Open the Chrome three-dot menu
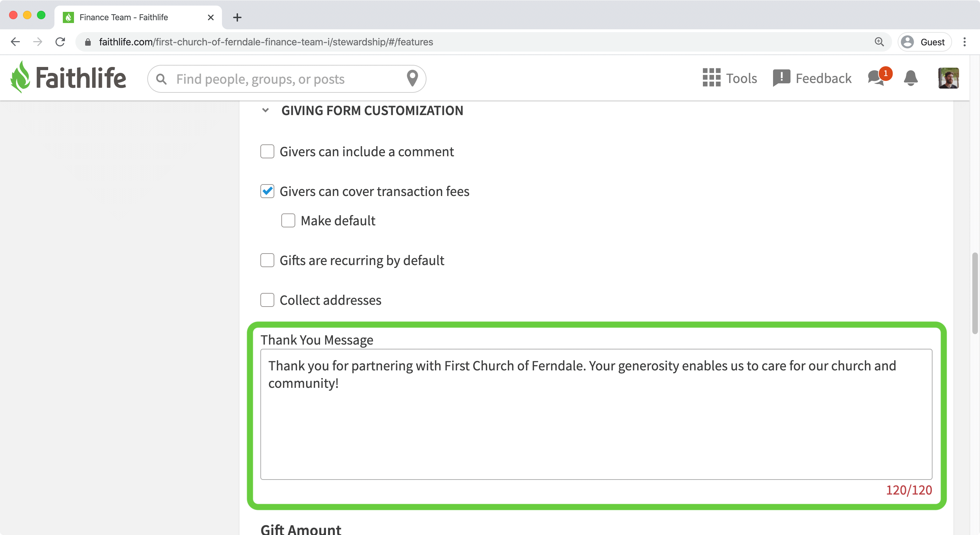980x535 pixels. point(964,42)
